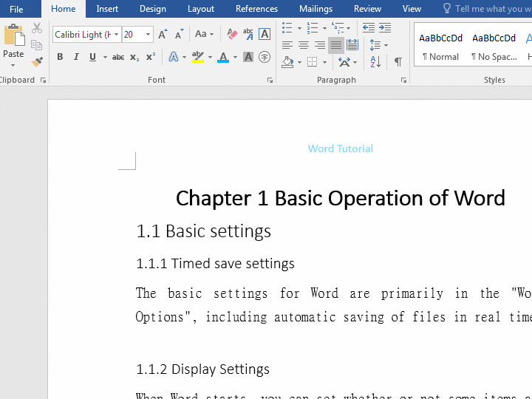Expand the underline style arrow
The image size is (532, 399).
coord(105,57)
